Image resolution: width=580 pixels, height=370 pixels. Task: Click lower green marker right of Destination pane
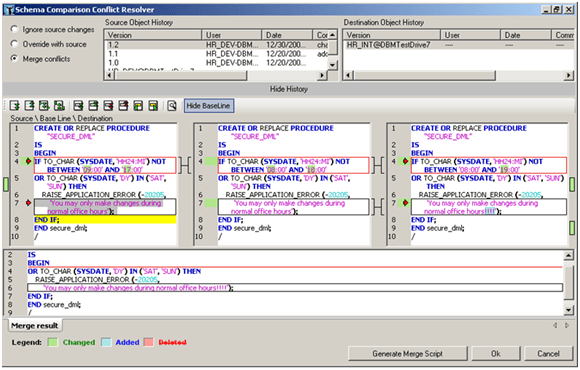tap(572, 228)
